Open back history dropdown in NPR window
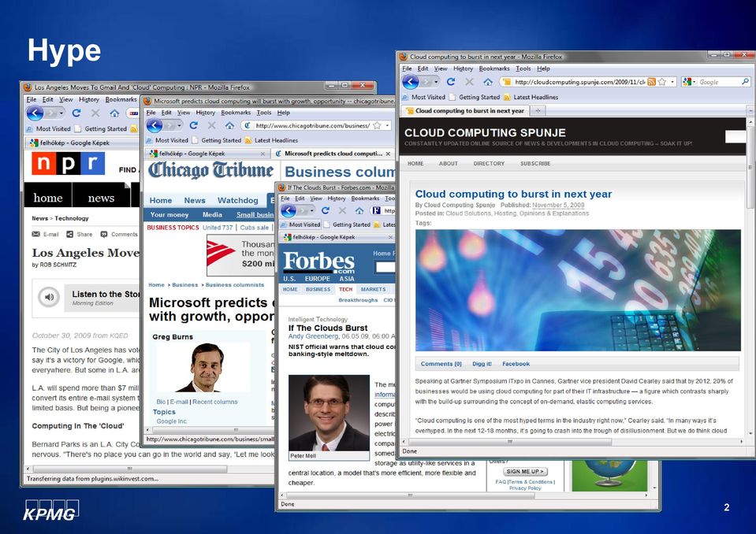The height and width of the screenshot is (534, 756). 61,113
